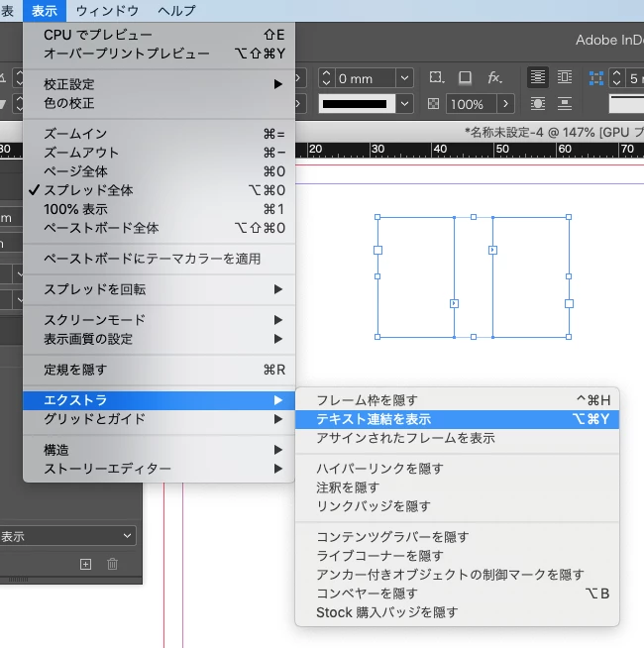The image size is (644, 648).
Task: Expand the スクリーンモード submenu
Action: coord(160,320)
